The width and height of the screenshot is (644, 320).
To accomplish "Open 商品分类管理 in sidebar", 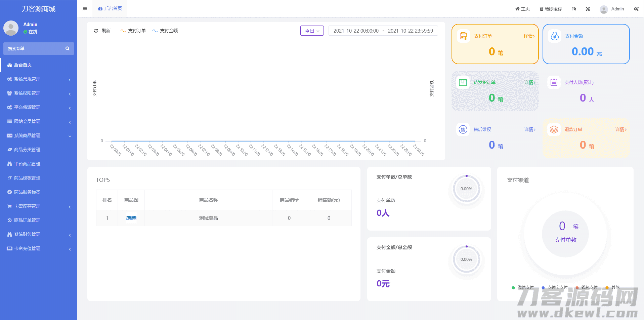I will [x=27, y=150].
